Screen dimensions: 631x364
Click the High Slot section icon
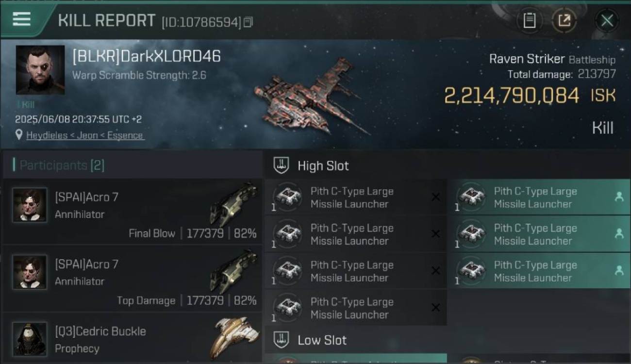tap(282, 165)
